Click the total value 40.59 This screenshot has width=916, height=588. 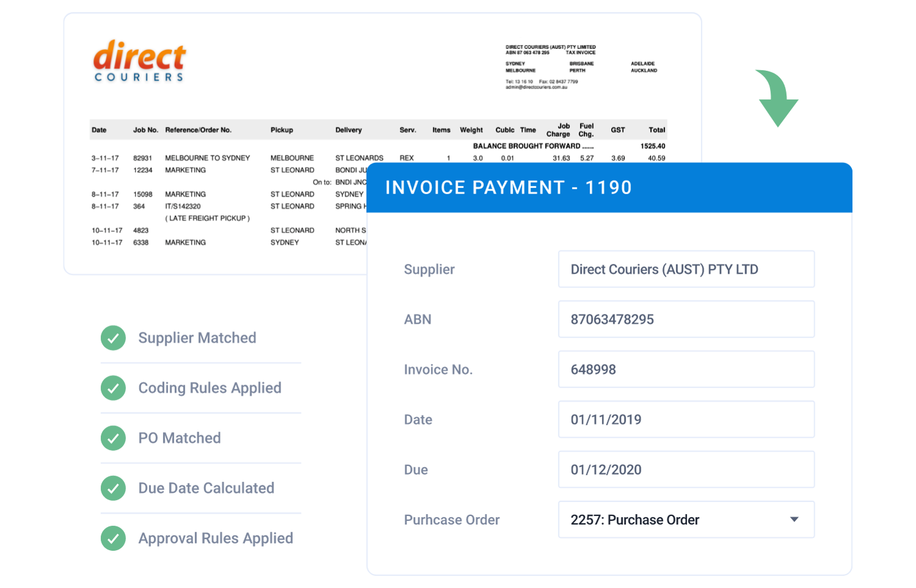pos(656,158)
